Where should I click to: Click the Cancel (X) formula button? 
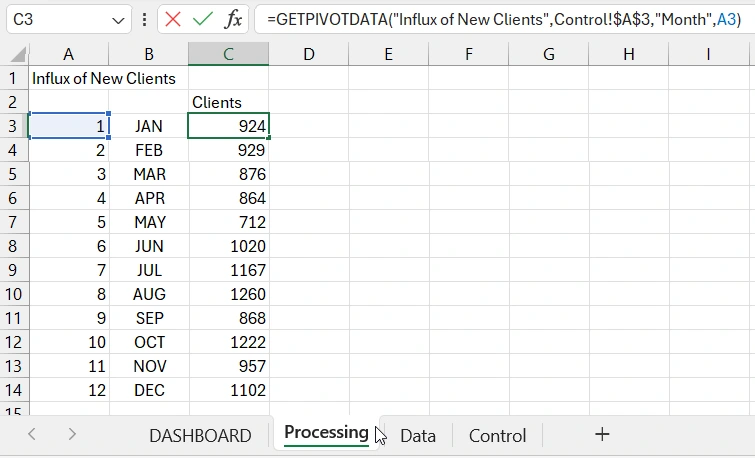pos(173,19)
